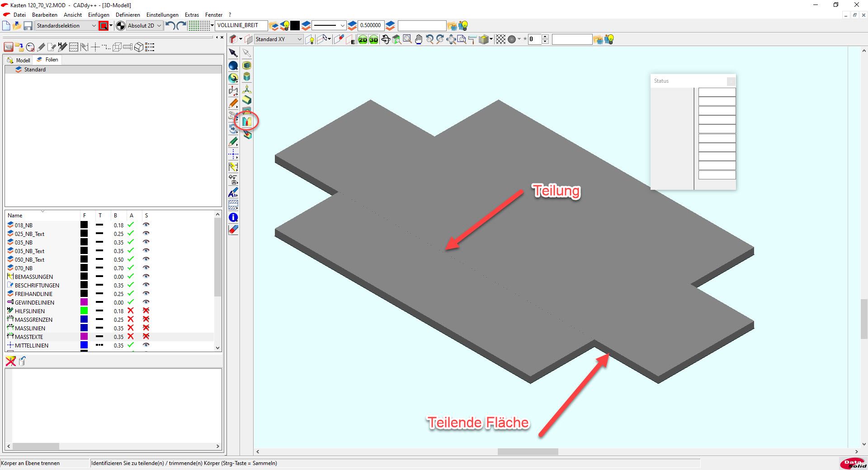Open the Einfügen menu
Image resolution: width=868 pixels, height=470 pixels.
pos(99,15)
